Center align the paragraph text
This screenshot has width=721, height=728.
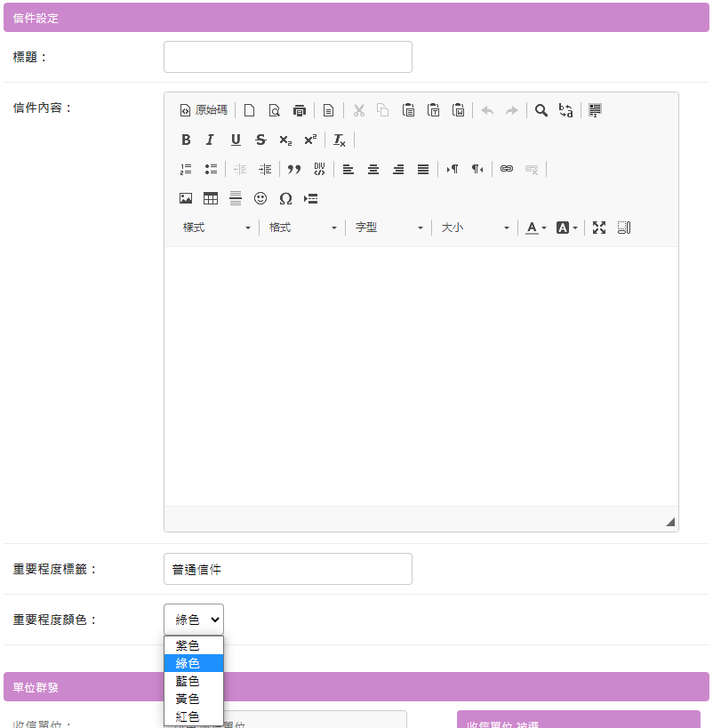click(x=373, y=169)
